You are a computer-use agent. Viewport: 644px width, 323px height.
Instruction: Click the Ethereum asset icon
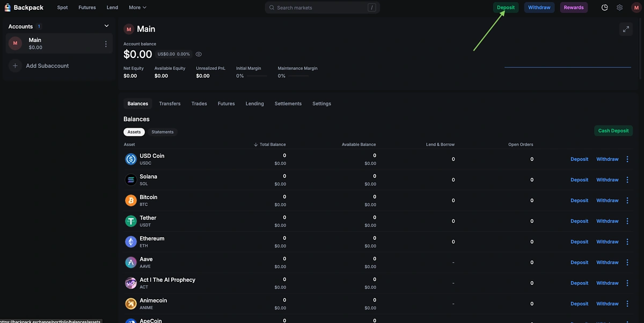[131, 241]
